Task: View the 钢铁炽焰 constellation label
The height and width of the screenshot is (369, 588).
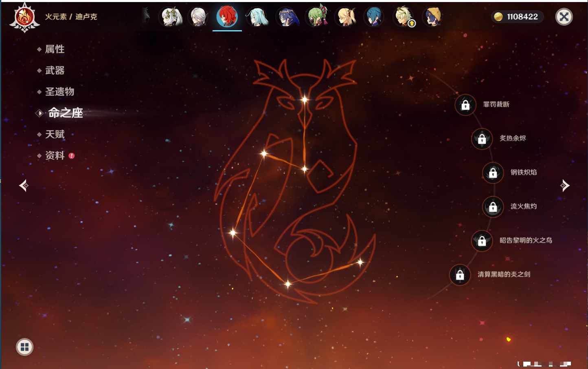Action: 523,172
